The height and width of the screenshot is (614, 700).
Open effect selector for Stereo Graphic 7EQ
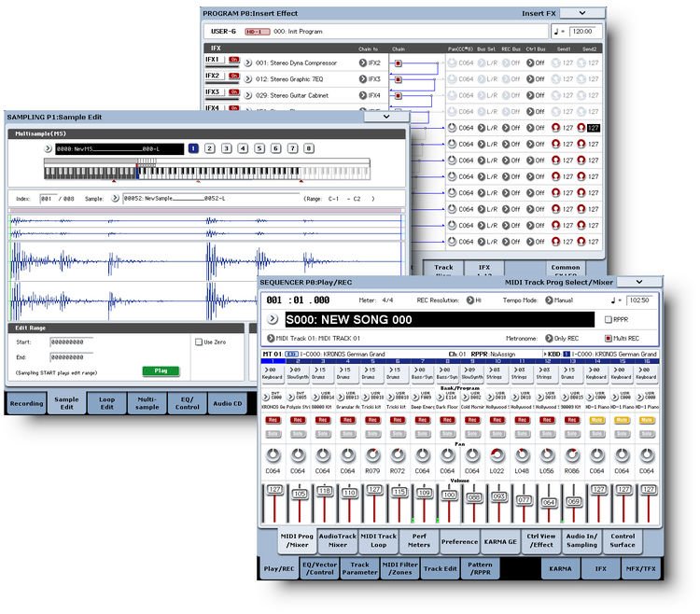248,78
